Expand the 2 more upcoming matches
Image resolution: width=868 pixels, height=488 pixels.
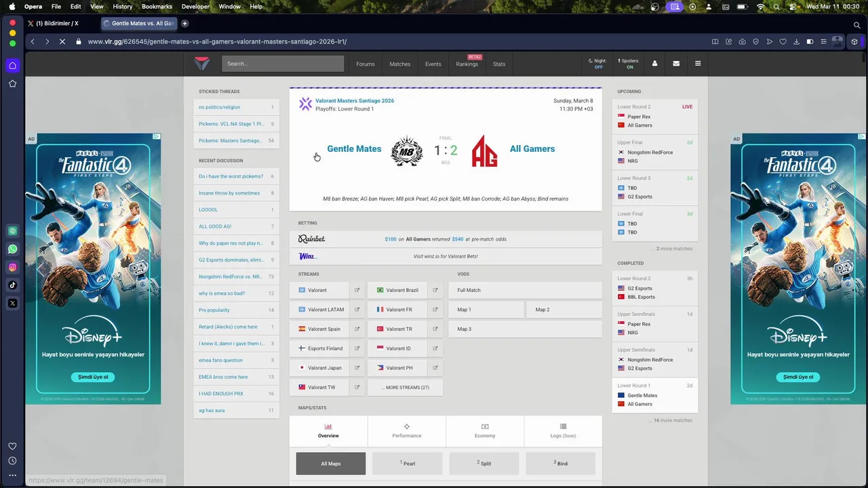[x=672, y=249]
